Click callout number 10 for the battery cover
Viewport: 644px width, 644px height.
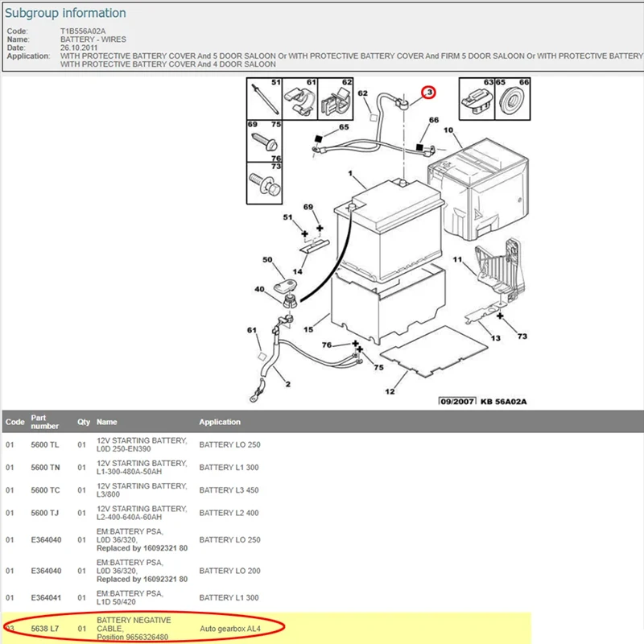coord(448,130)
